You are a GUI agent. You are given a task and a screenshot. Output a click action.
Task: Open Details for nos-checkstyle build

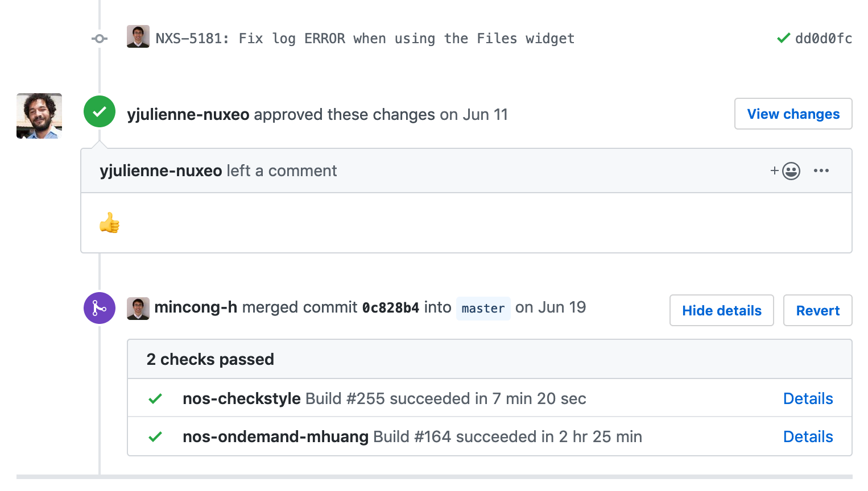pyautogui.click(x=808, y=398)
